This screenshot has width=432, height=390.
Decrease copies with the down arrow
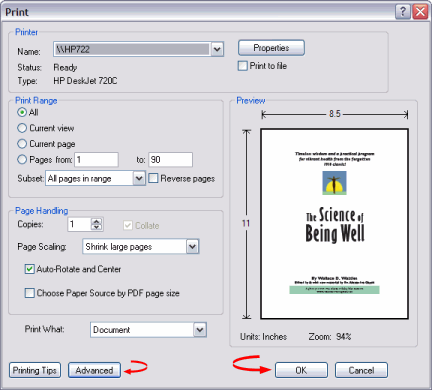point(96,227)
